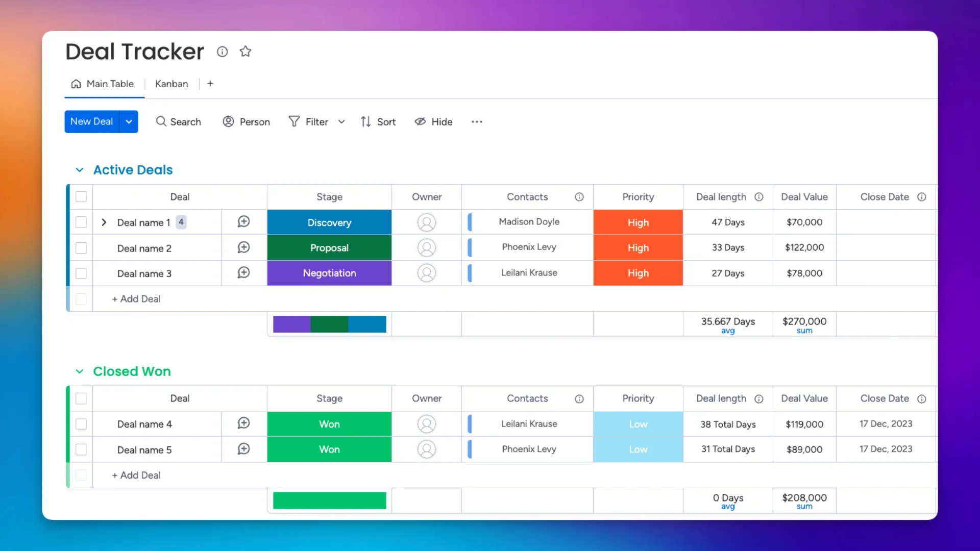Toggle Hide columns eye option
The height and width of the screenshot is (551, 980).
click(x=433, y=122)
